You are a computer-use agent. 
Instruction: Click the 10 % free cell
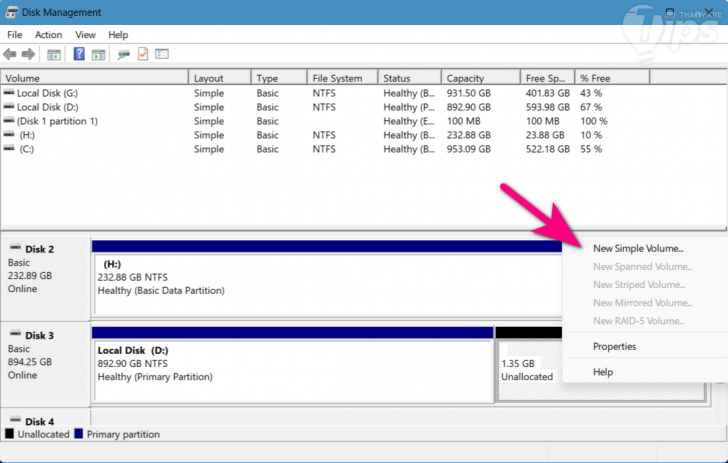pos(591,135)
